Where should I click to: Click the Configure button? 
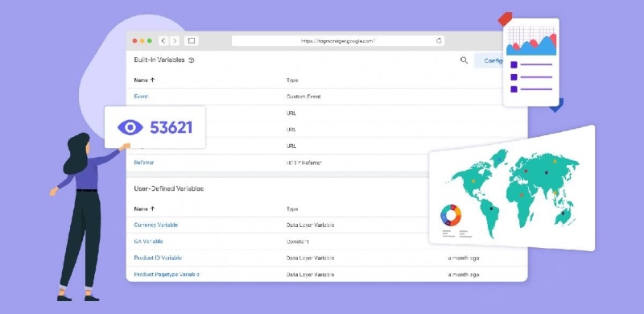[489, 60]
